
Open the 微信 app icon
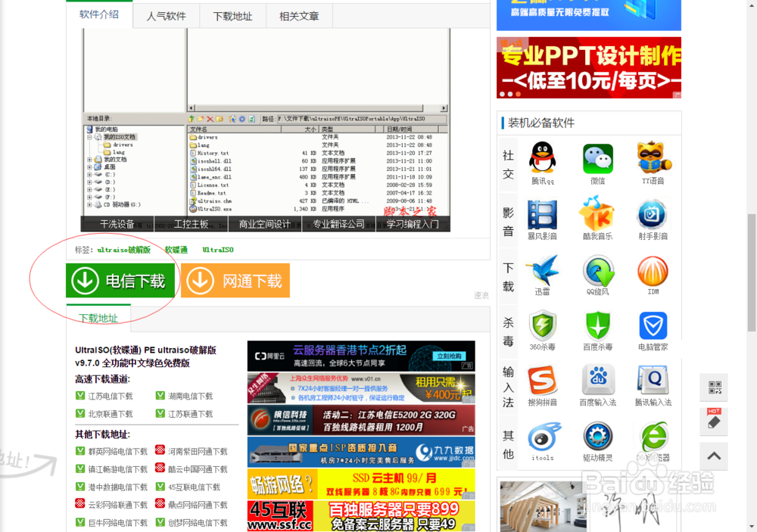pyautogui.click(x=598, y=158)
